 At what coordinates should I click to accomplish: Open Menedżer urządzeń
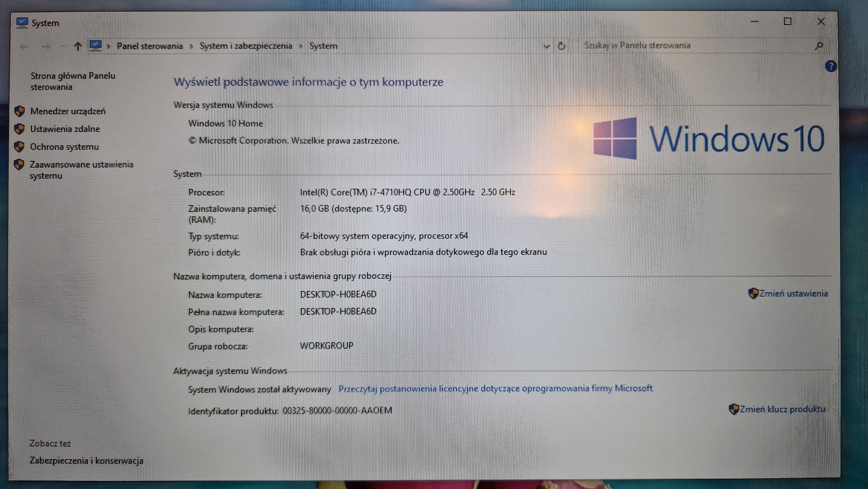coord(68,111)
